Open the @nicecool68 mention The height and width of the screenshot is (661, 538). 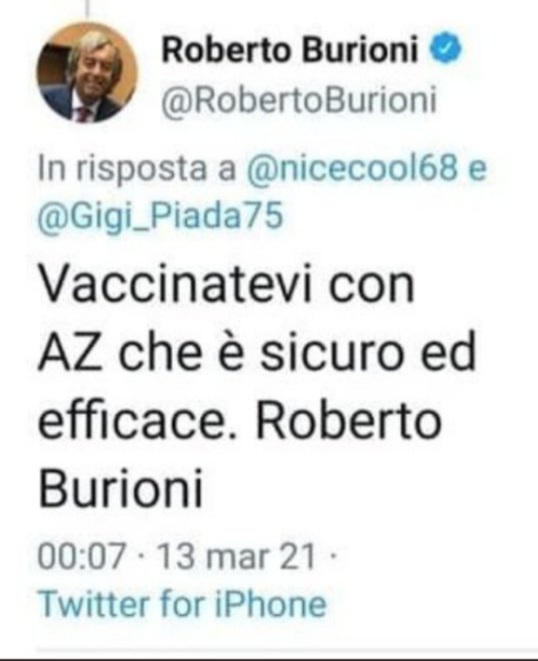(x=352, y=168)
